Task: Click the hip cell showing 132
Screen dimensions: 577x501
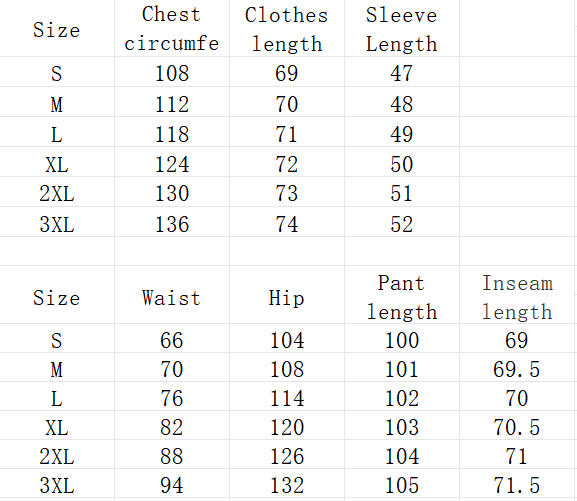Action: point(287,484)
